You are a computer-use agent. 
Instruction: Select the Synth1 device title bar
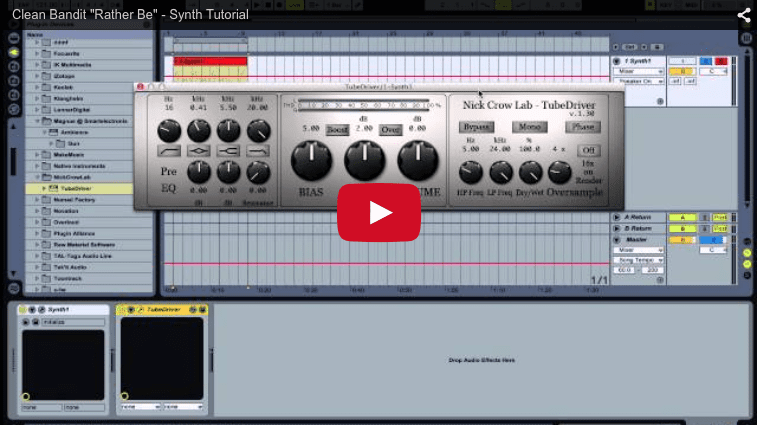[63, 310]
